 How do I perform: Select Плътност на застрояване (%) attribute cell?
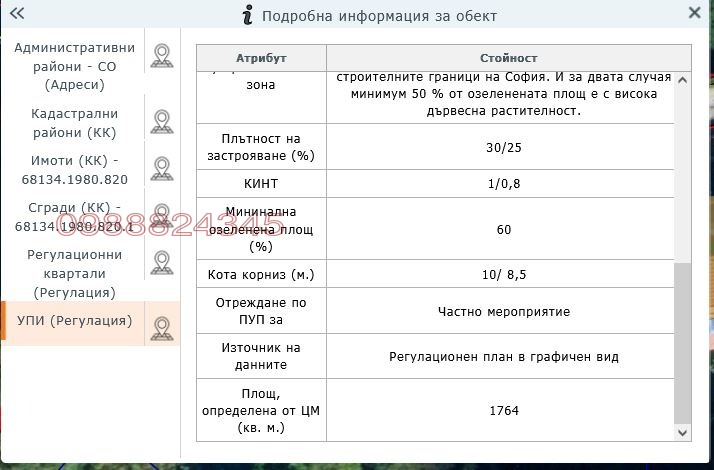pos(261,147)
